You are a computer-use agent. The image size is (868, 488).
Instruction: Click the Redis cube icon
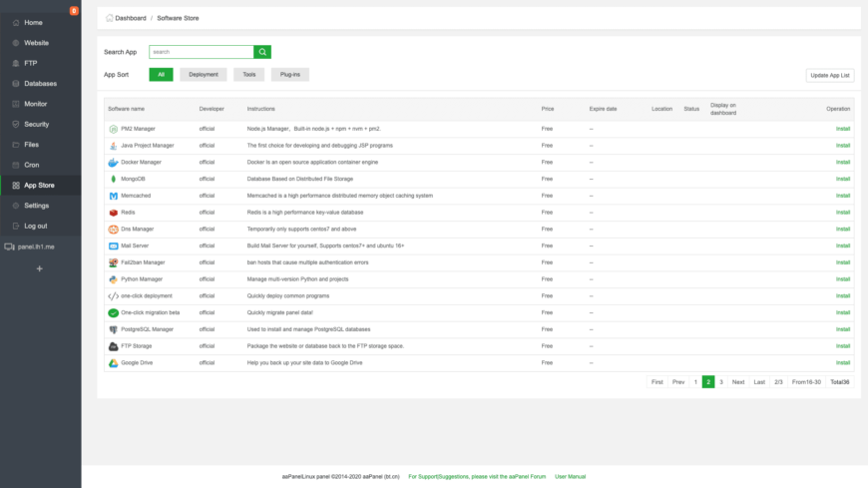(x=113, y=213)
